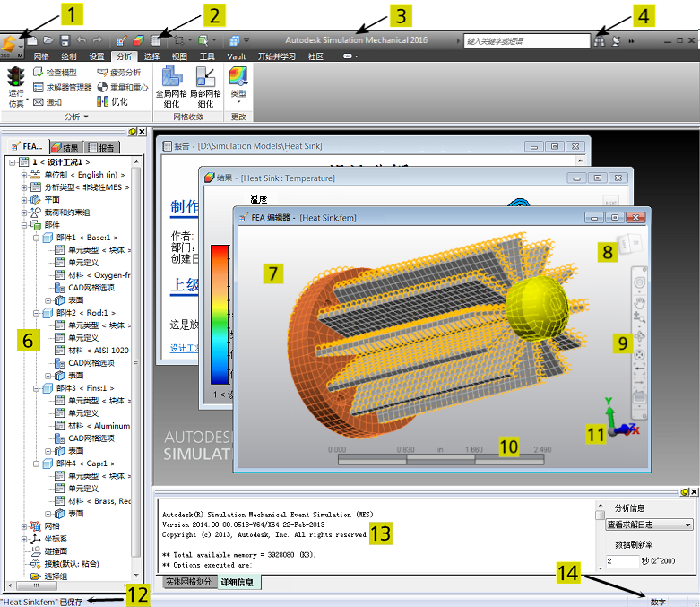Open the 查看求解日志 dropdown
This screenshot has width=700, height=607.
click(x=649, y=525)
